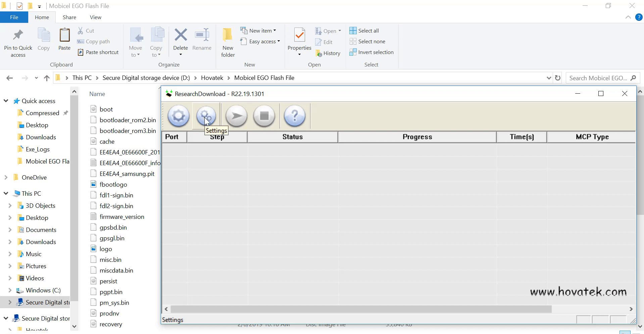Open the File menu

coord(14,17)
